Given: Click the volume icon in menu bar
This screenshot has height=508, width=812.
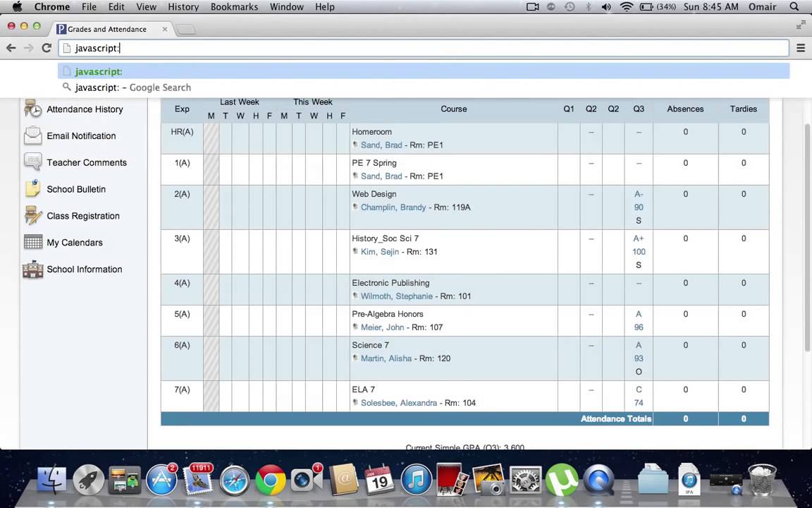Looking at the screenshot, I should [606, 7].
